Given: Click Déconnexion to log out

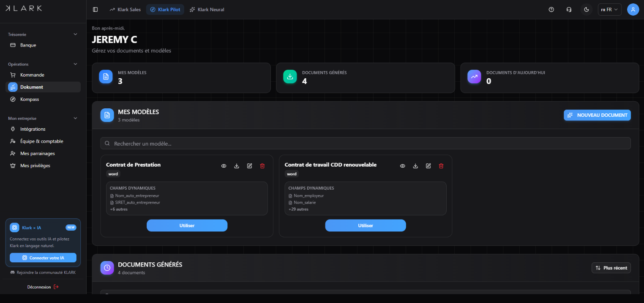Looking at the screenshot, I should click(x=43, y=287).
